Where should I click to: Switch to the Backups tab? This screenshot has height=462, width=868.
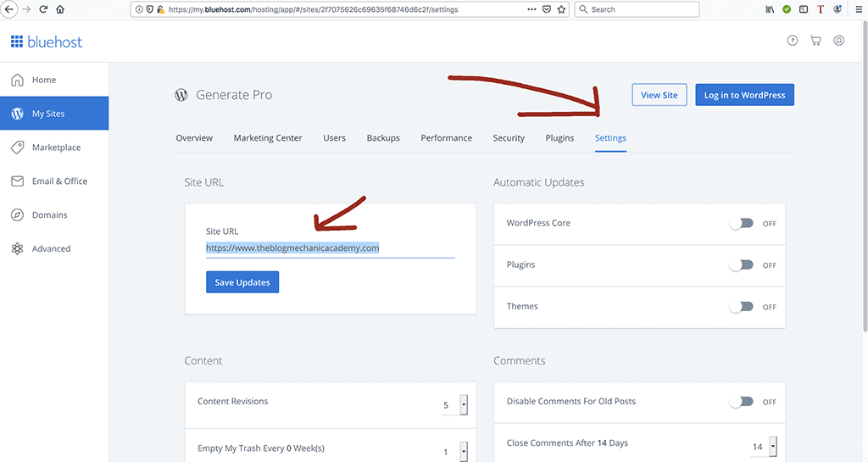tap(383, 138)
